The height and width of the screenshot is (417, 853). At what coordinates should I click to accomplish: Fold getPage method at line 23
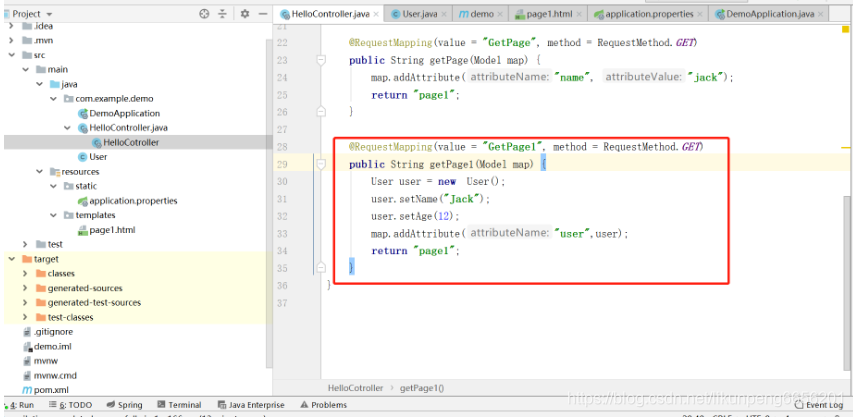click(x=321, y=60)
